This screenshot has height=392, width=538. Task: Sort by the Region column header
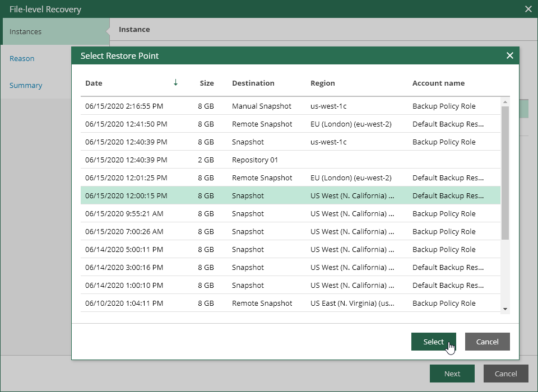tap(323, 83)
